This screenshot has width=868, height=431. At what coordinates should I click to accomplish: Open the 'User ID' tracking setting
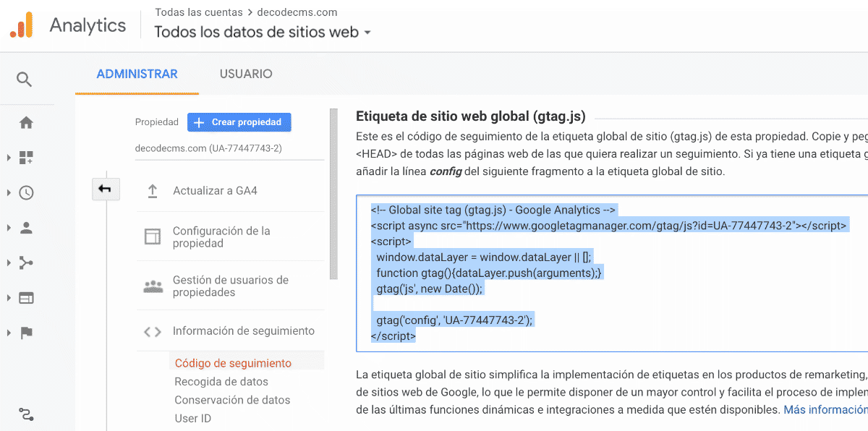pyautogui.click(x=192, y=418)
